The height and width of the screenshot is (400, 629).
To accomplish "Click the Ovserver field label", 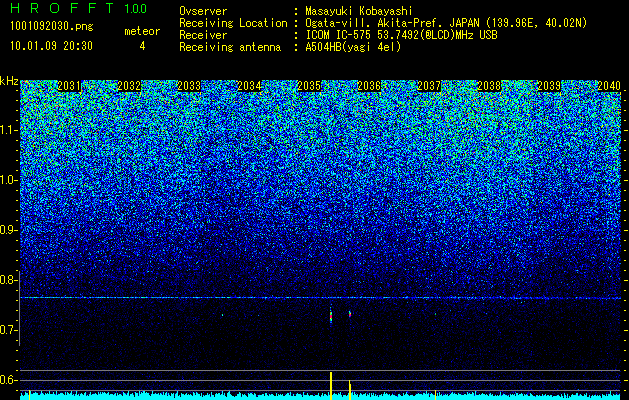I will tap(203, 11).
